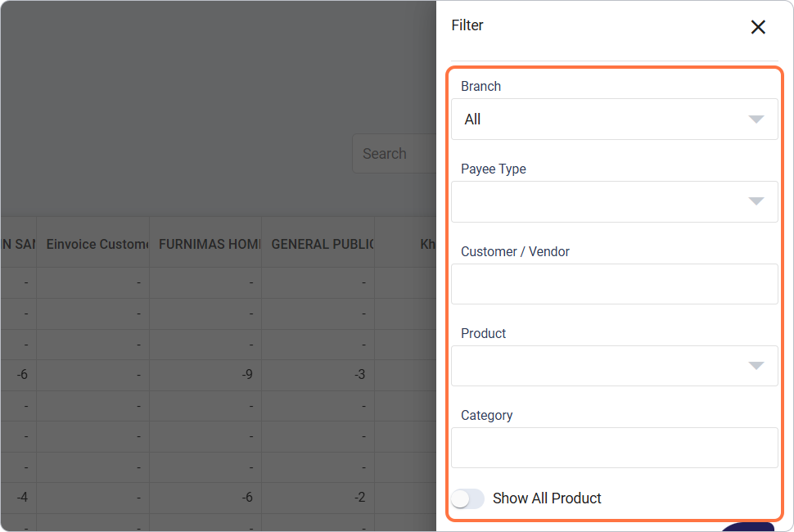The width and height of the screenshot is (794, 532).
Task: Open the Branch dropdown showing All
Action: 614,119
